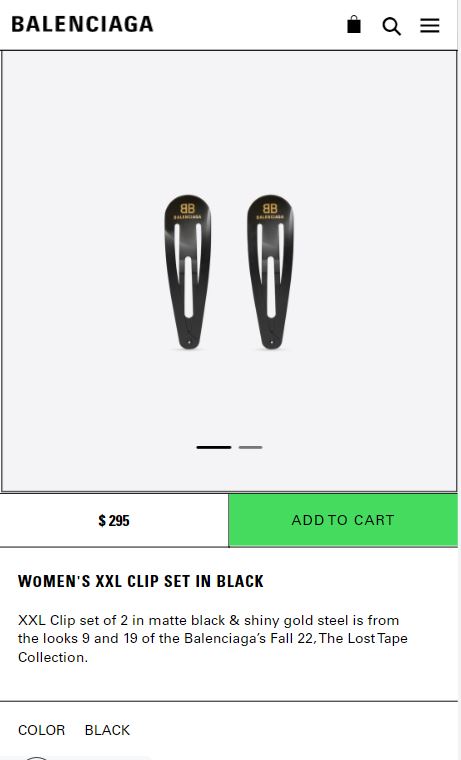
Task: Select the black color swatch circle
Action: click(36, 758)
